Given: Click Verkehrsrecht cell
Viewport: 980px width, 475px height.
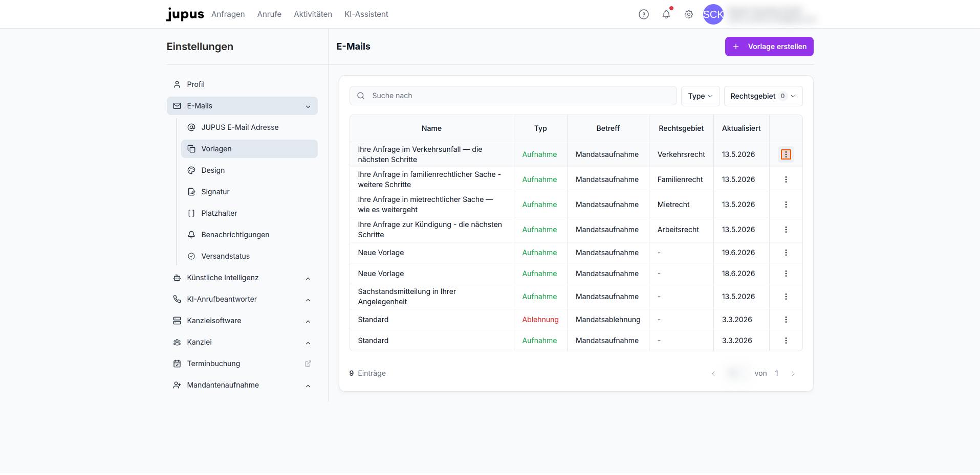Looking at the screenshot, I should click(681, 154).
